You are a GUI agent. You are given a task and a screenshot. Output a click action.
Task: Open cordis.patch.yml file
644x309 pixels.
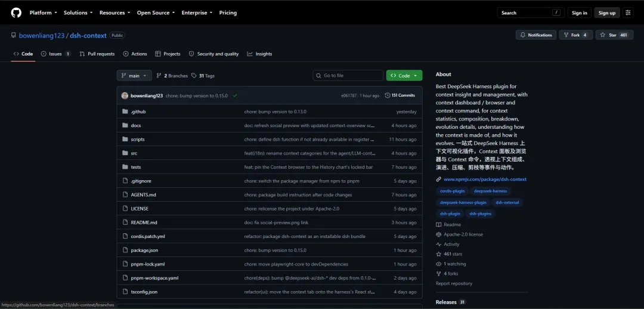tap(147, 236)
